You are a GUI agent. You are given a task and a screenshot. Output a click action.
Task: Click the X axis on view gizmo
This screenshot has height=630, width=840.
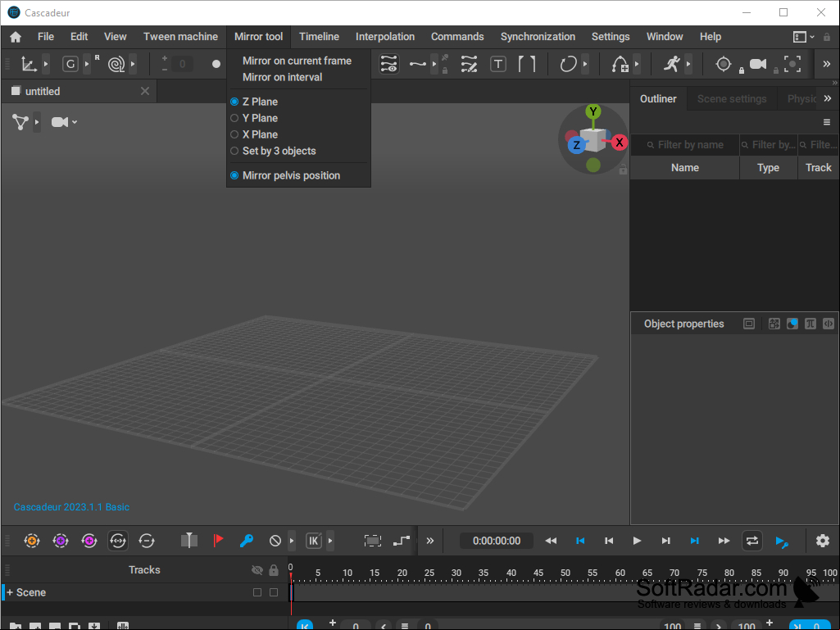[x=620, y=143]
